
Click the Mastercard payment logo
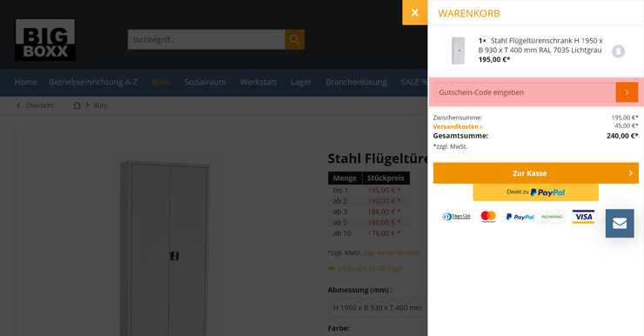pyautogui.click(x=488, y=217)
